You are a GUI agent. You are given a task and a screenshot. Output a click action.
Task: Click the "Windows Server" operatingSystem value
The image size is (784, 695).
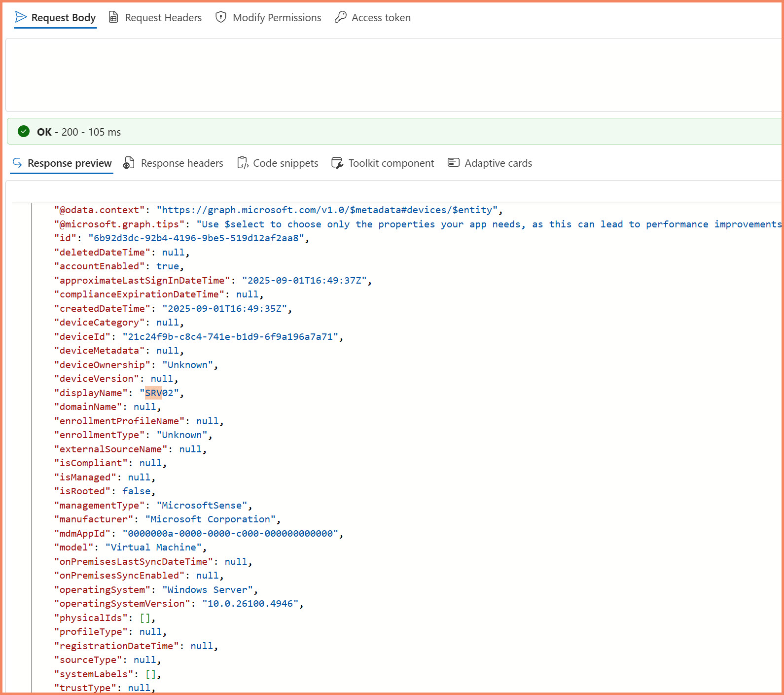[x=208, y=590]
